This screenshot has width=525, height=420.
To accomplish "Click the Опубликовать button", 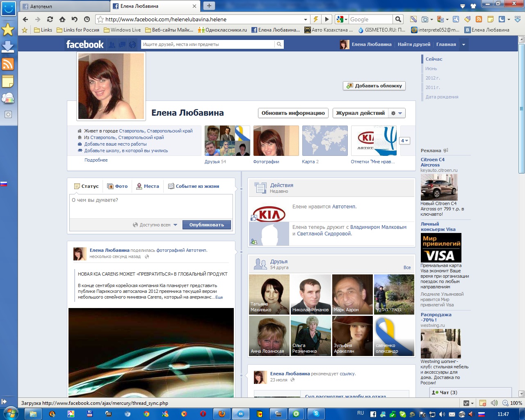I will tap(207, 225).
